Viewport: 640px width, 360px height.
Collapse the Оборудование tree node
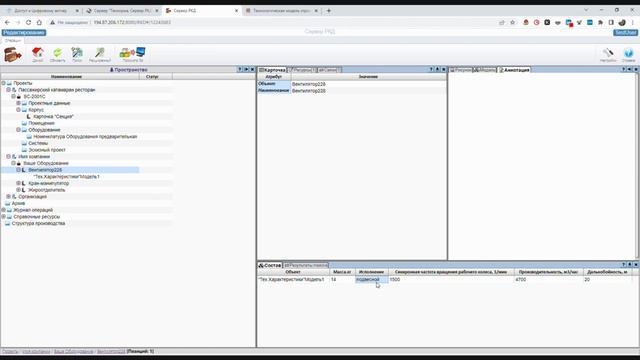pyautogui.click(x=18, y=130)
